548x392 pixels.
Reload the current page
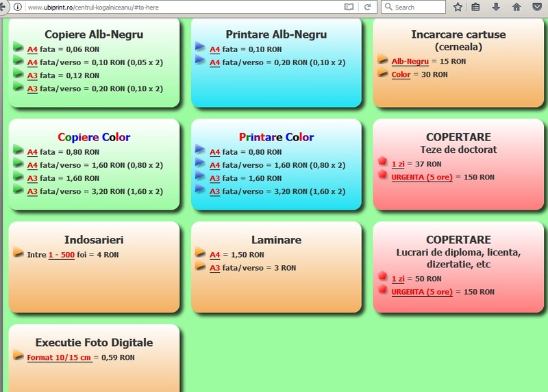pos(368,7)
